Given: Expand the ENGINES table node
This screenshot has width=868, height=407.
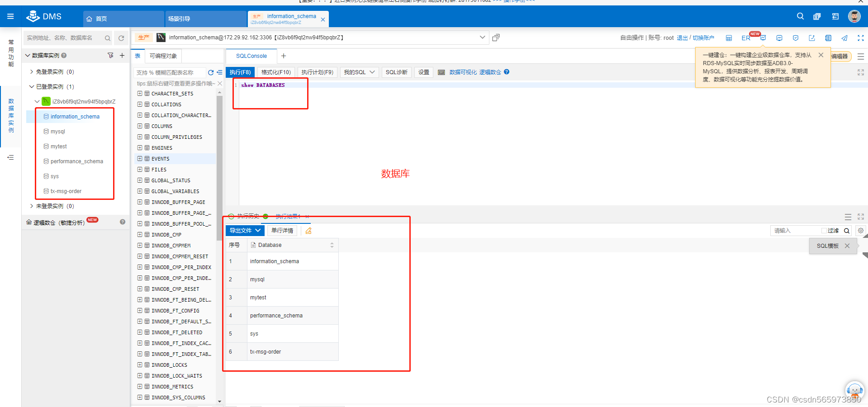Looking at the screenshot, I should [140, 148].
